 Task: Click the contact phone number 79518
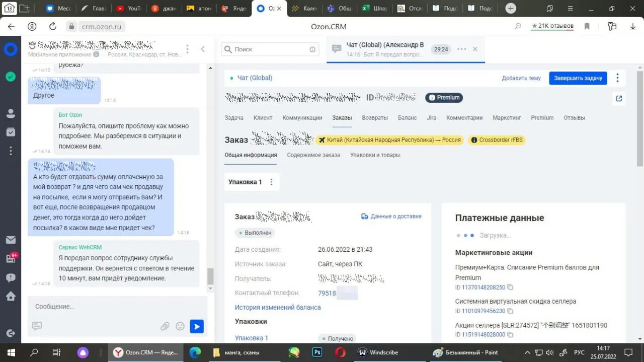pyautogui.click(x=327, y=293)
